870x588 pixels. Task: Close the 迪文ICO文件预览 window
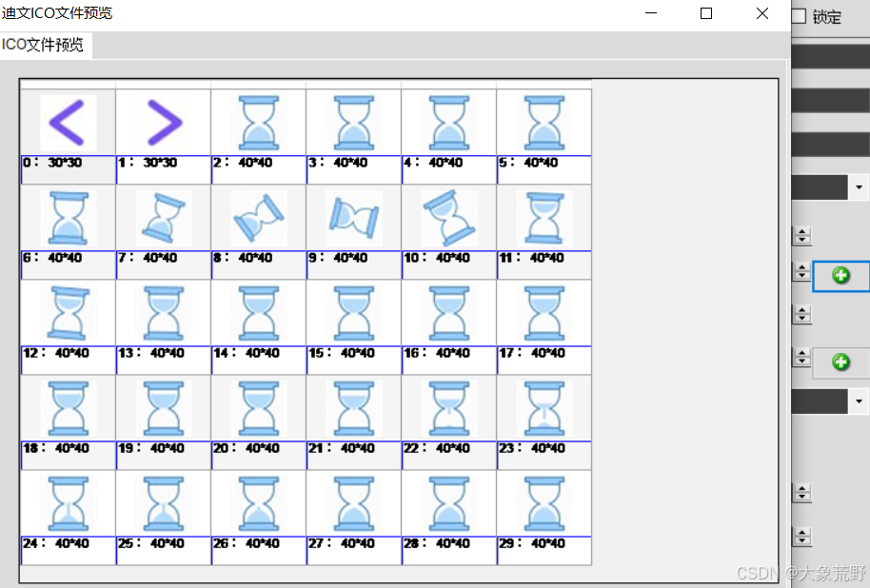[x=762, y=13]
